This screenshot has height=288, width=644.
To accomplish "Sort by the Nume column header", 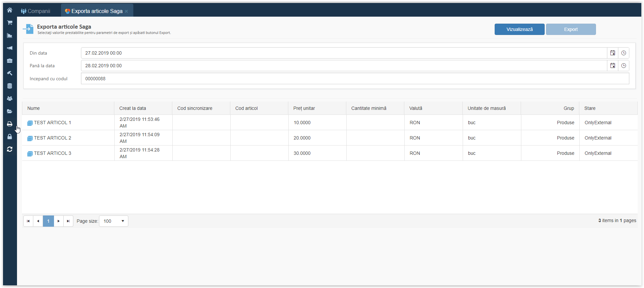I will coord(68,108).
